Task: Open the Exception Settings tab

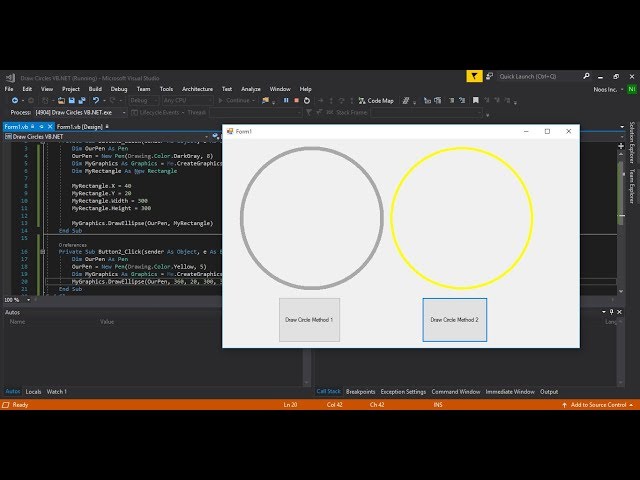Action: point(403,392)
